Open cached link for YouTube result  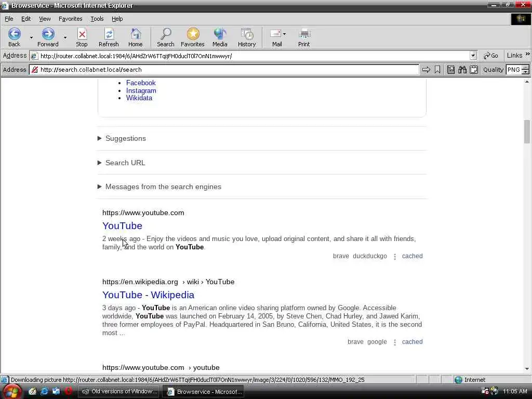tap(412, 256)
